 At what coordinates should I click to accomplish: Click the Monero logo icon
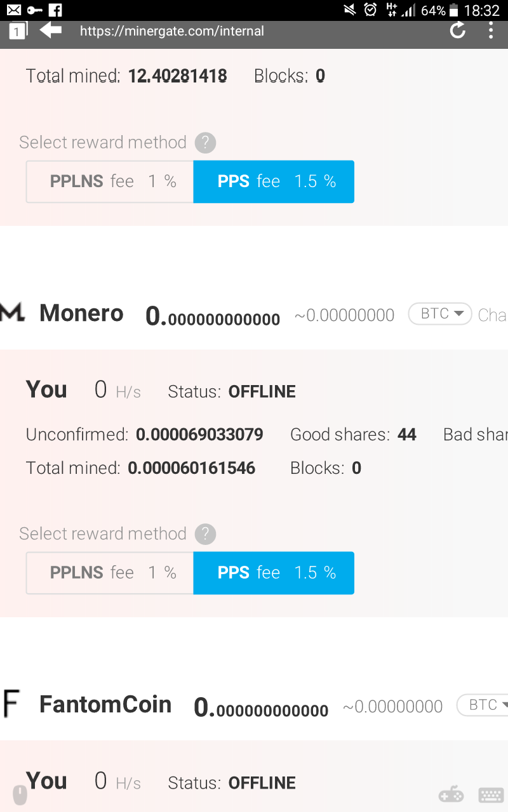[13, 313]
